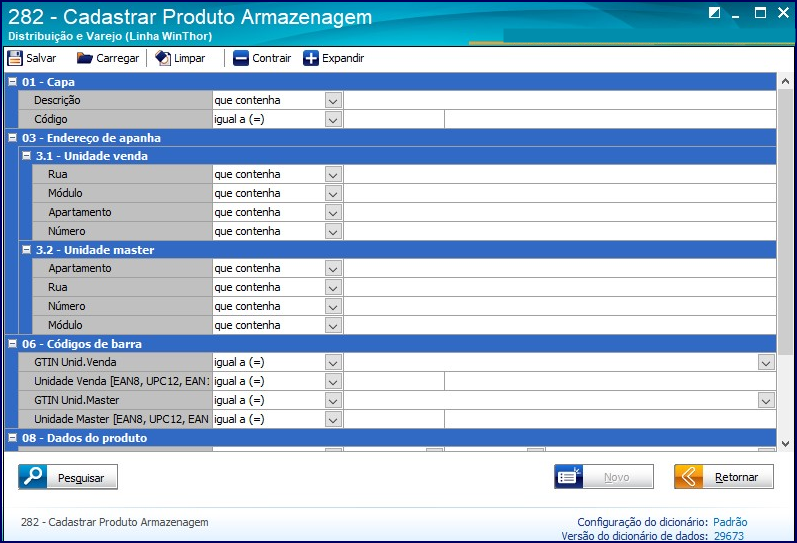Viewport: 797px width, 543px height.
Task: Click the Expandir plus icon
Action: (311, 58)
